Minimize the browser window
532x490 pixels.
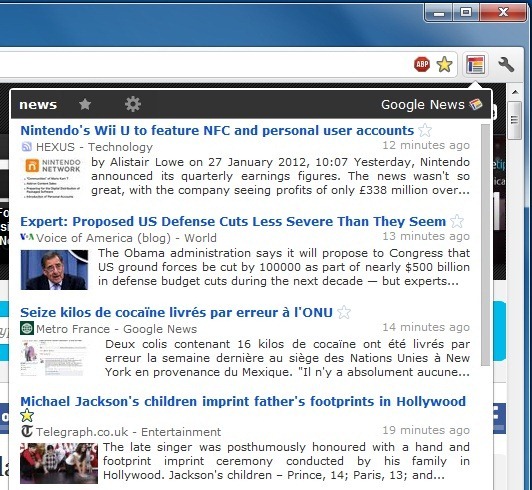click(439, 13)
